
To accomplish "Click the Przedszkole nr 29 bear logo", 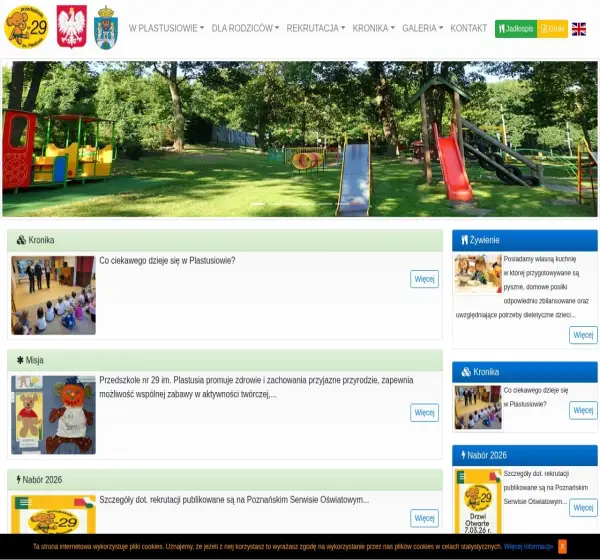I will [26, 27].
